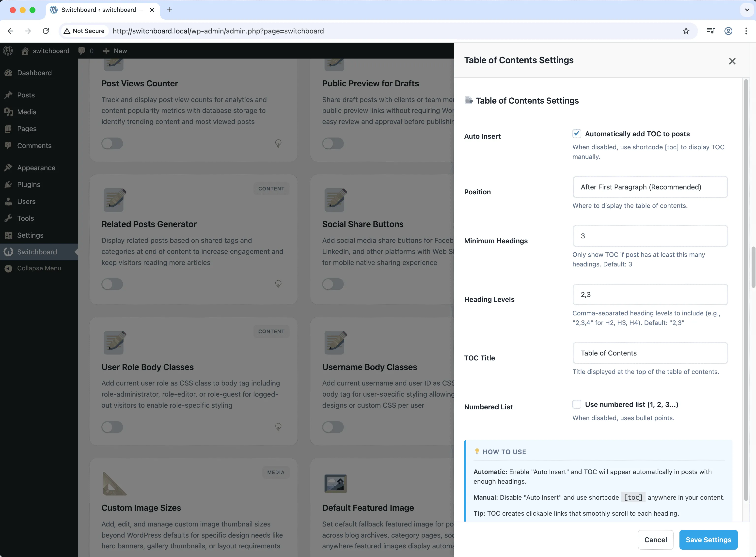Click the WordPress logo in the admin bar
This screenshot has height=557, width=756.
click(x=8, y=51)
